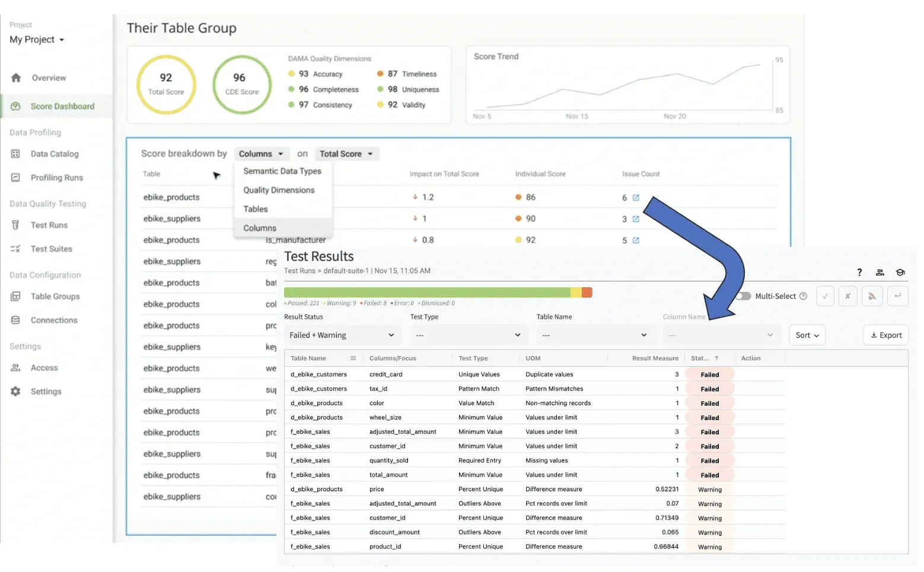Open the users icon in Test Results header
This screenshot has height=572, width=924.
point(880,272)
